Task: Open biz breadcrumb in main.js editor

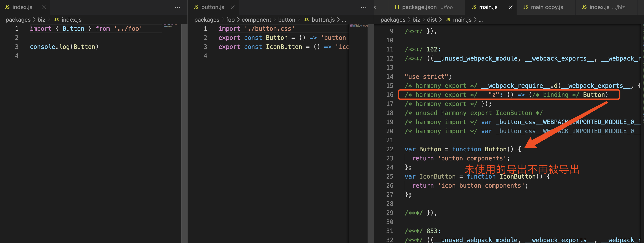Action: 416,19
